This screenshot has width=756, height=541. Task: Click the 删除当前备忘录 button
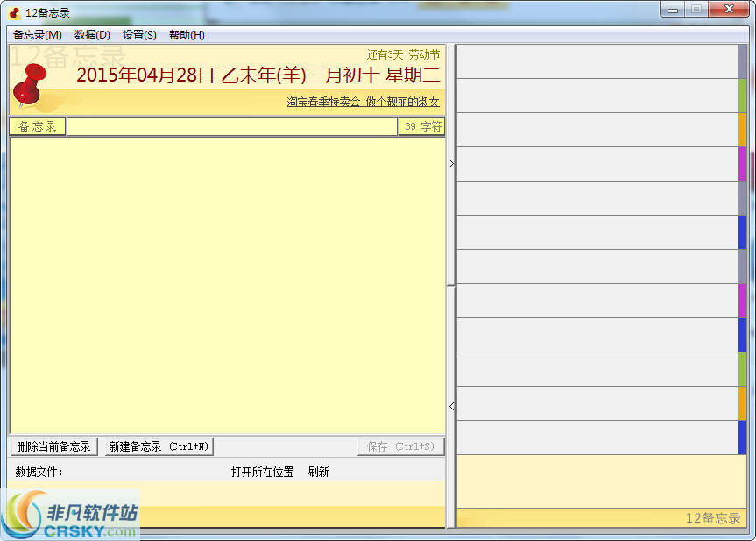coord(52,445)
